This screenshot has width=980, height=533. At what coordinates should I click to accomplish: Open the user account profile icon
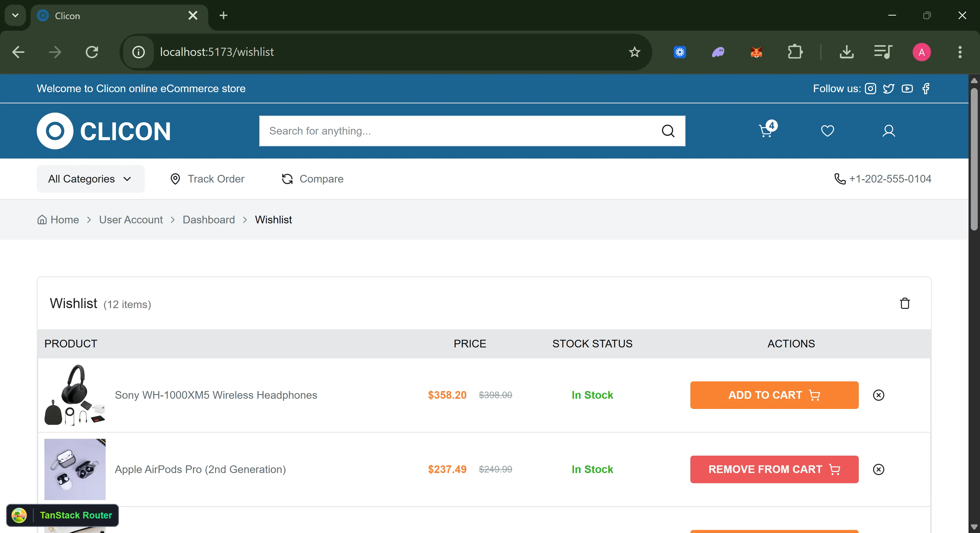[889, 131]
